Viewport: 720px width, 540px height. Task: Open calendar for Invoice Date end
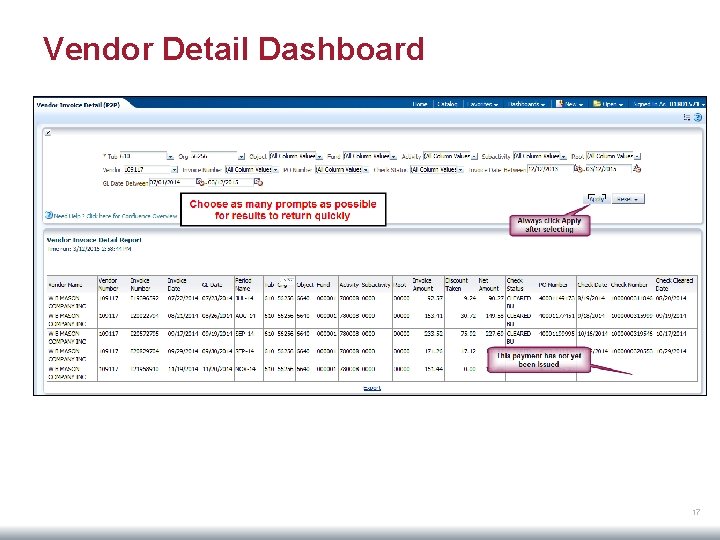click(x=636, y=169)
